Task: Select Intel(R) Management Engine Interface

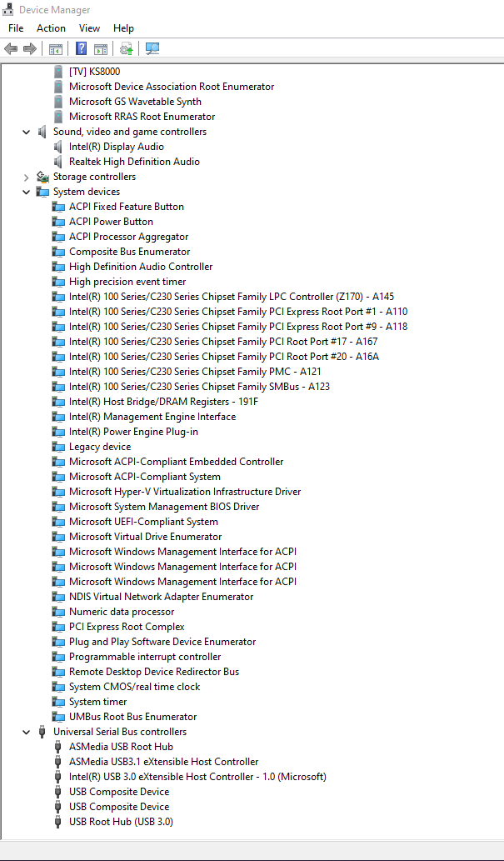Action: click(x=152, y=417)
